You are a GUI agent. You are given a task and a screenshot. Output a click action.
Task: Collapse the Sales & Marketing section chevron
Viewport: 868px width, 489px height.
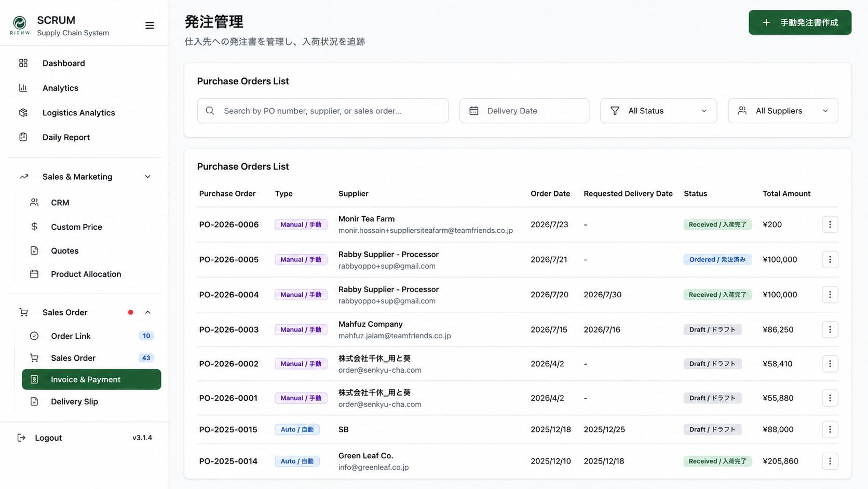click(x=147, y=177)
